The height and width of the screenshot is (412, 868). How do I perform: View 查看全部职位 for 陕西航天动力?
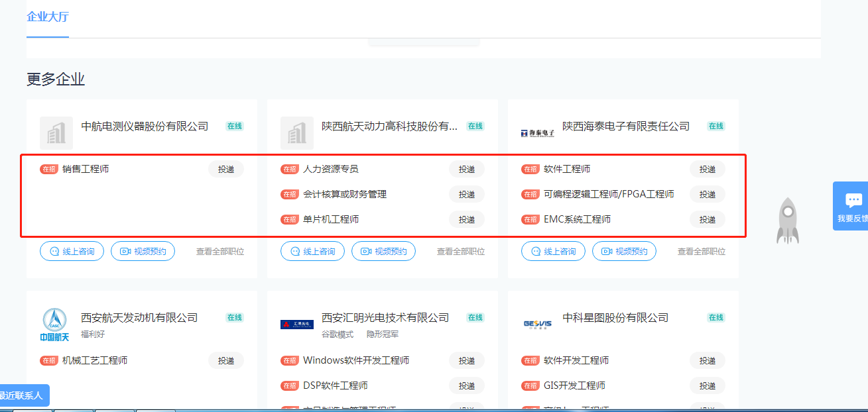(460, 252)
